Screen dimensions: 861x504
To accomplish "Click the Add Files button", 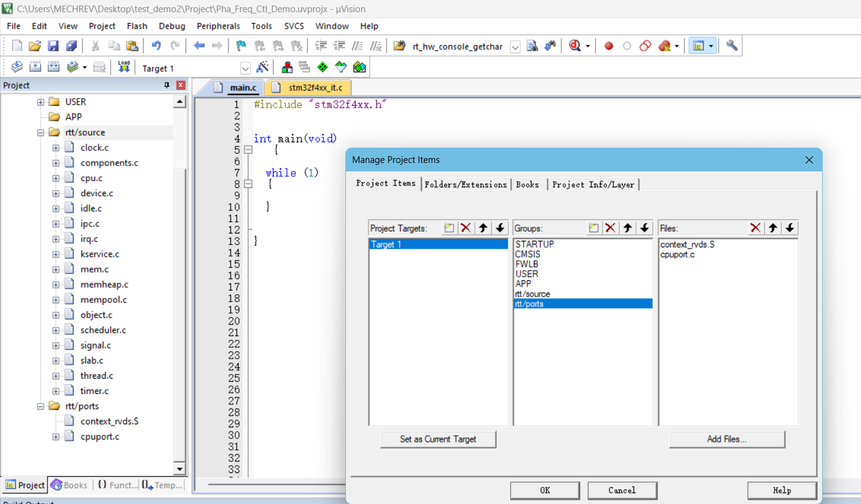I will tap(727, 439).
